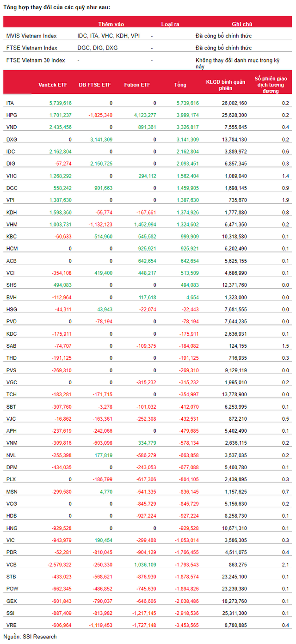Click the ITA ticker symbol
The image size is (296, 644).
[11, 103]
